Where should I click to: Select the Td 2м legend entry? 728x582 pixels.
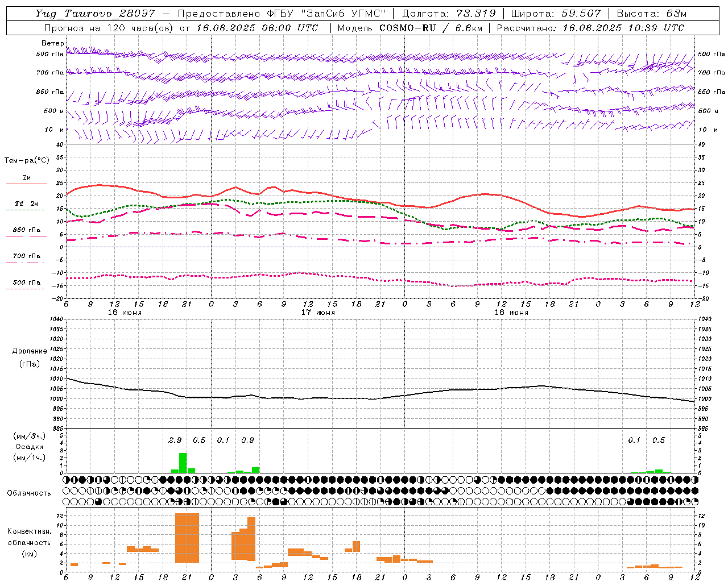click(26, 203)
